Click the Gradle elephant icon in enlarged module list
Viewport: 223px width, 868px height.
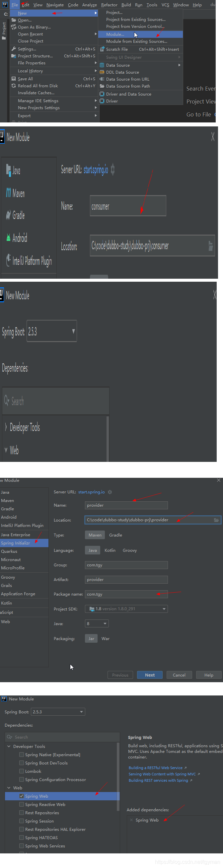tap(8, 215)
